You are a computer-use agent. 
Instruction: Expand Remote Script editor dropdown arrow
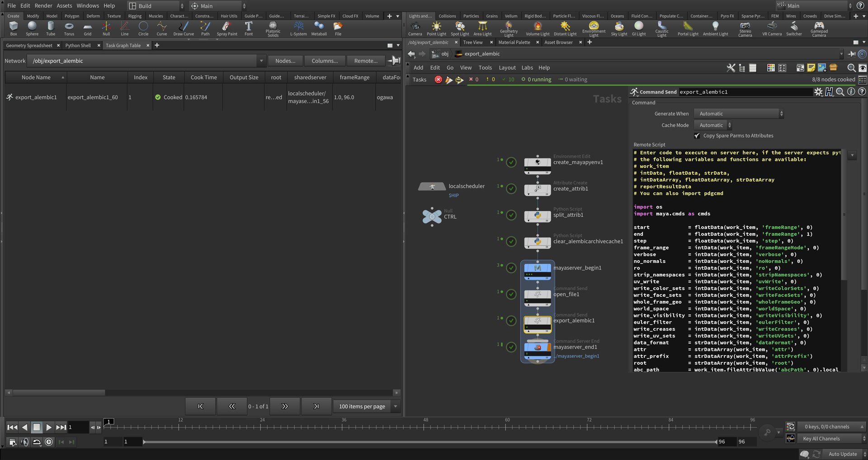852,155
